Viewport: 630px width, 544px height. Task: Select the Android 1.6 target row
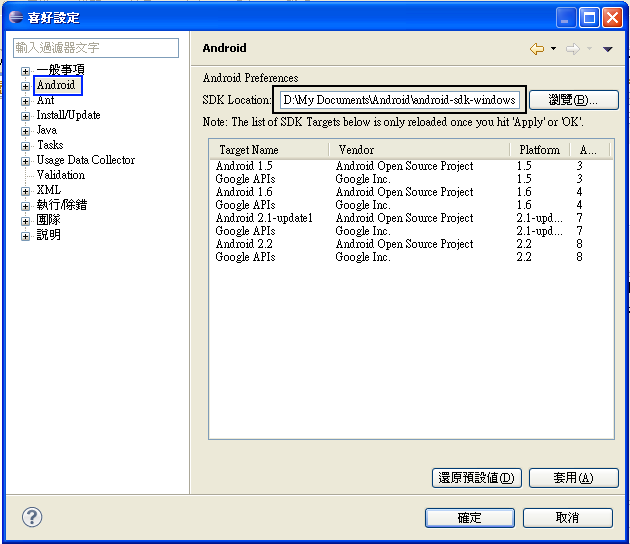[411, 192]
